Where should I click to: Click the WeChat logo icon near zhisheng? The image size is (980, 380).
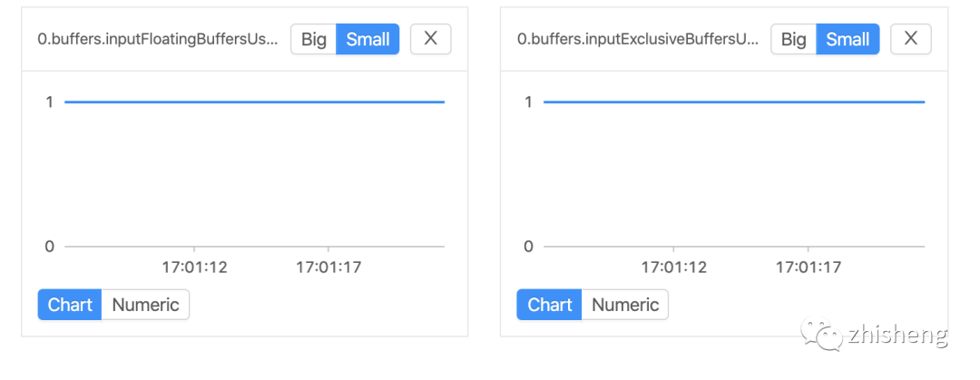(x=821, y=335)
